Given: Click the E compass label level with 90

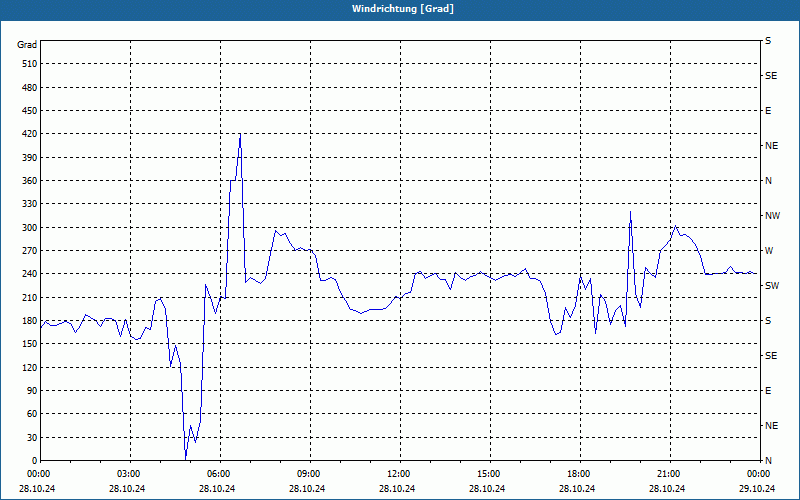Looking at the screenshot, I should [x=768, y=391].
